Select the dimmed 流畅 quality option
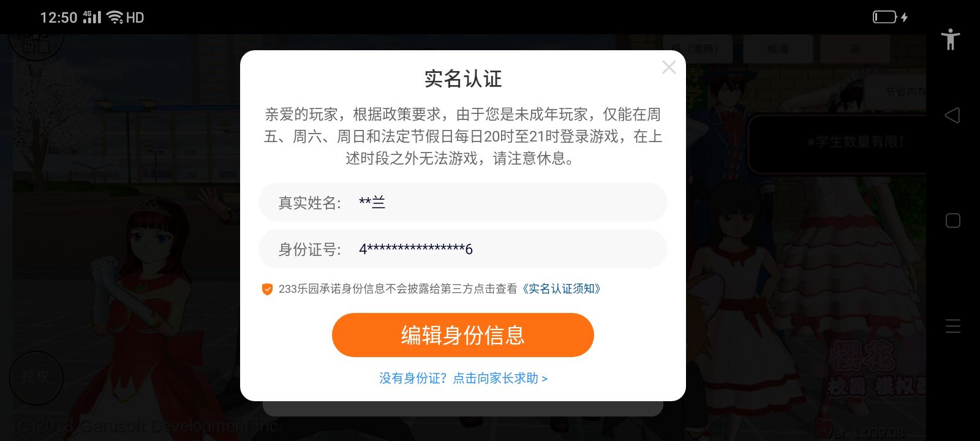The height and width of the screenshot is (441, 980). [699, 49]
